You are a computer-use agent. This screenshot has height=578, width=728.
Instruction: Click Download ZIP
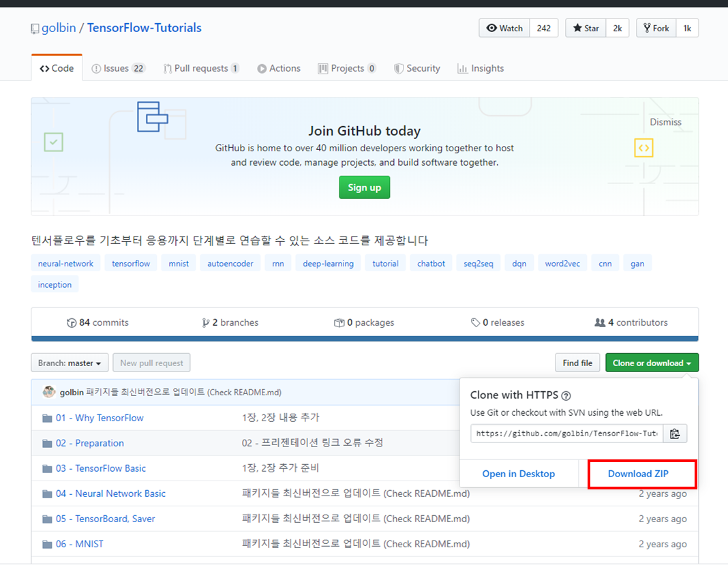click(638, 474)
